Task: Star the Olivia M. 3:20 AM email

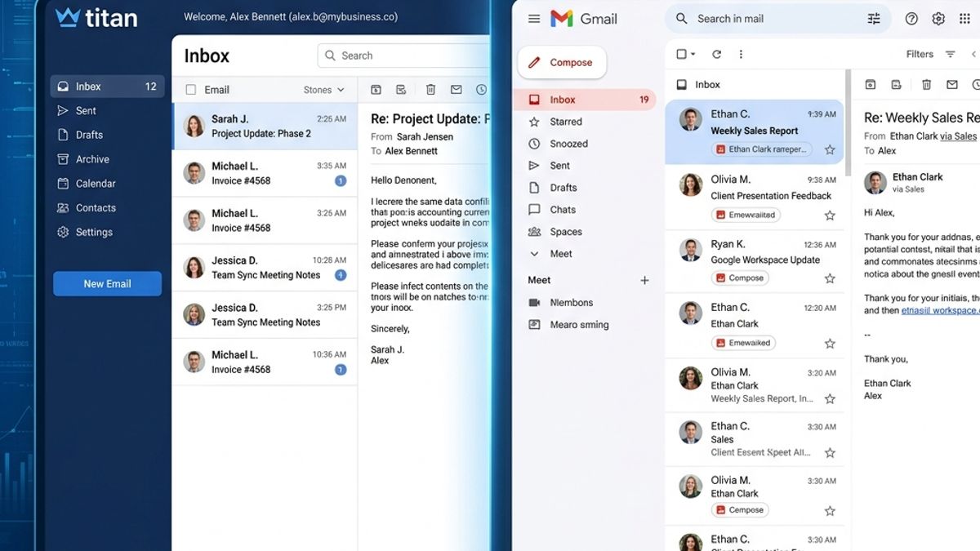Action: pyautogui.click(x=830, y=399)
